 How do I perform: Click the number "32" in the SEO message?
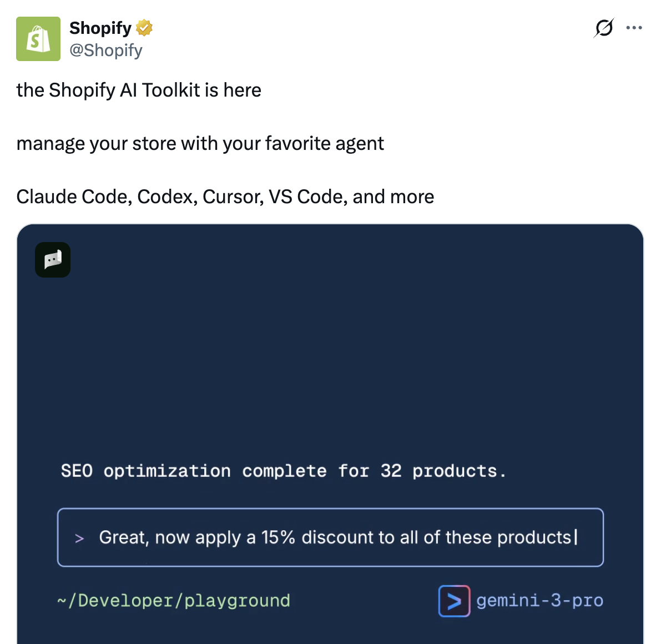(x=391, y=471)
